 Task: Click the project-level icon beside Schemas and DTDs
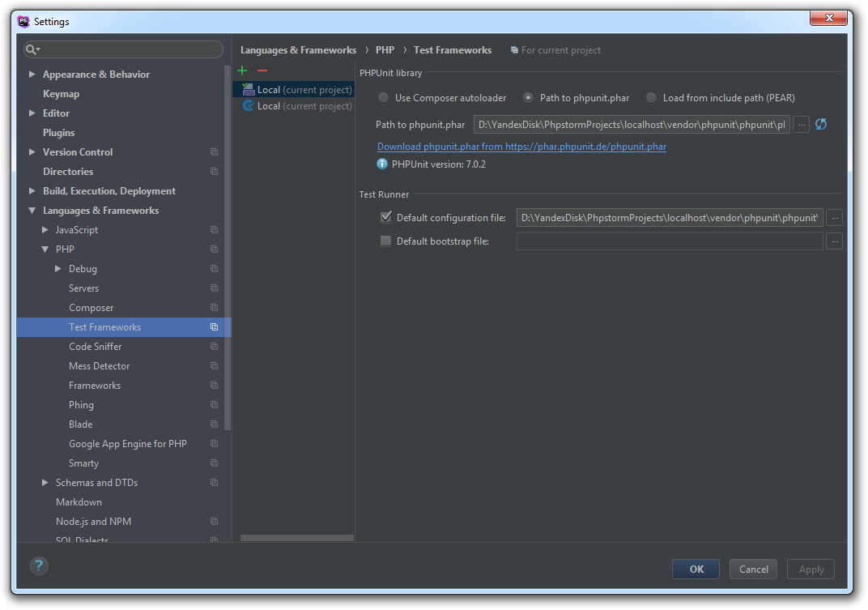(214, 483)
